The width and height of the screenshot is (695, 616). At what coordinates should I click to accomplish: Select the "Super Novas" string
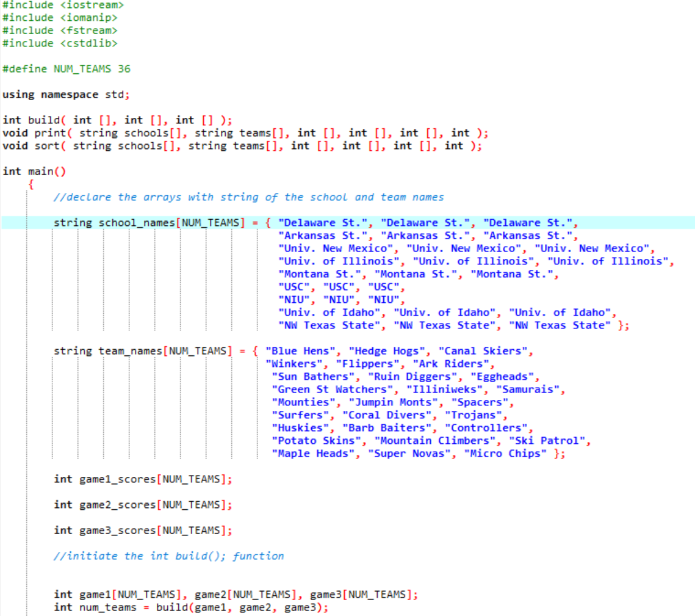[409, 454]
